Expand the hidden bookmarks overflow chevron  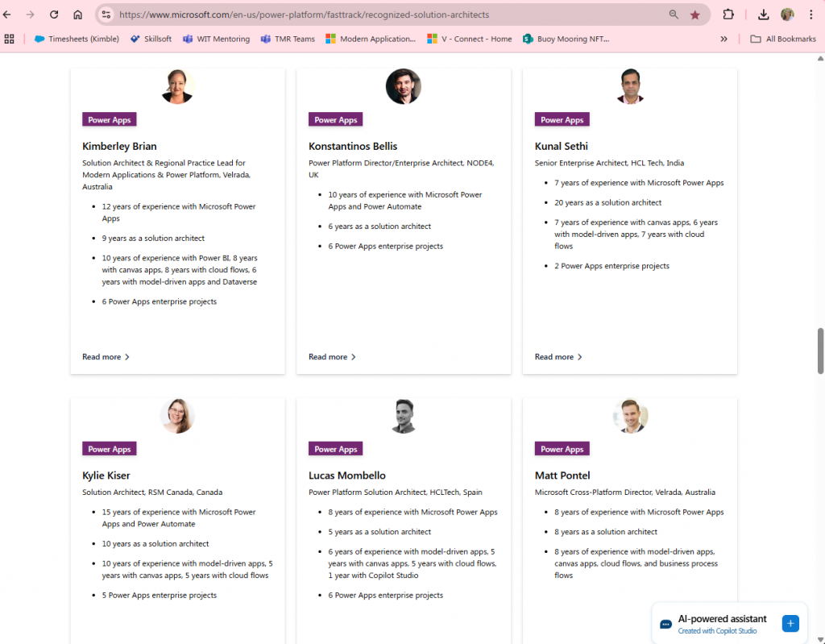pos(723,39)
